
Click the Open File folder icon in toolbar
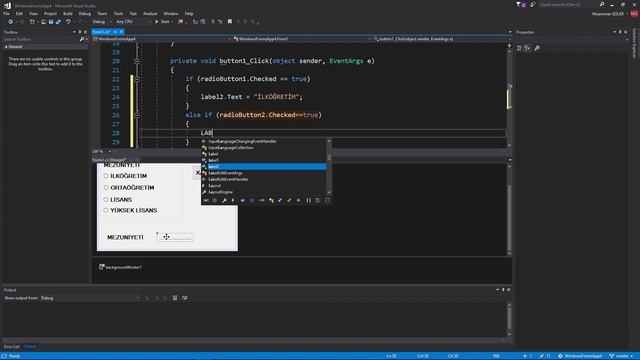(43, 22)
